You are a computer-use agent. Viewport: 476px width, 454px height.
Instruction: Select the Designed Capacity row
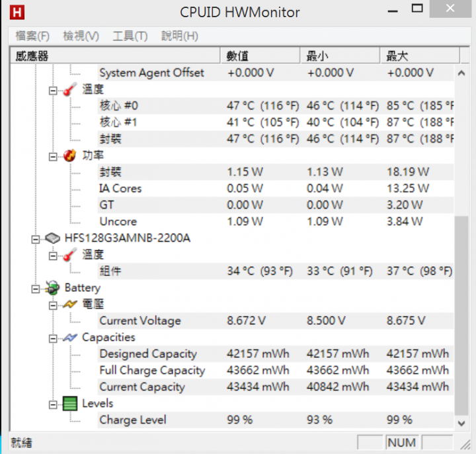click(x=276, y=353)
